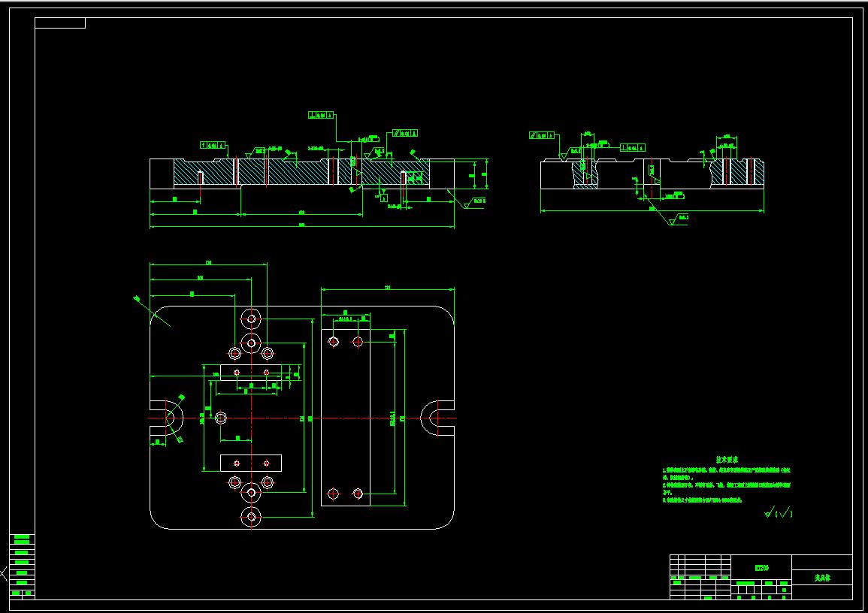Viewport: 868px width, 613px height.
Task: Select the upper small two-hole block in plan view
Action: [x=251, y=373]
